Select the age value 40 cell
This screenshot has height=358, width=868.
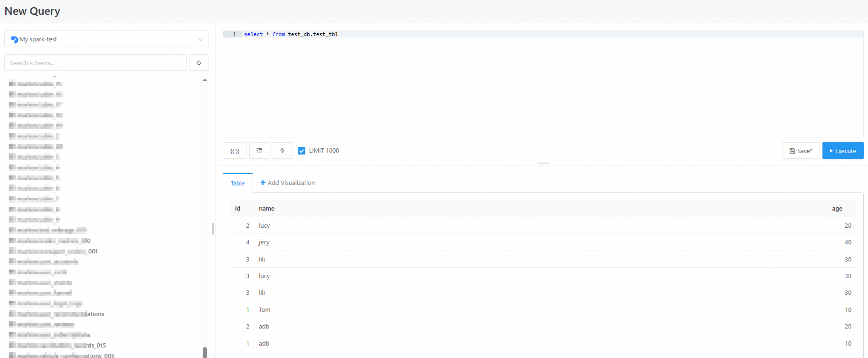848,242
